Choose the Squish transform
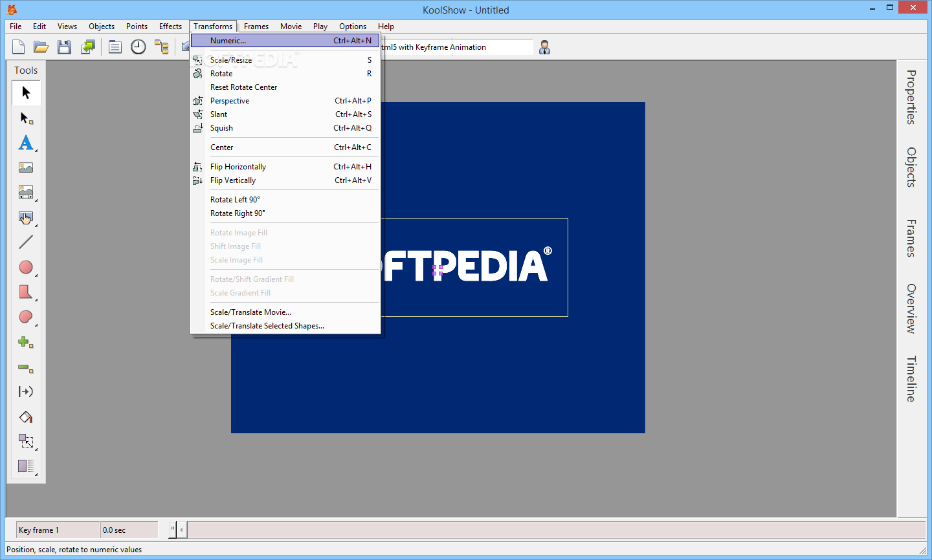932x560 pixels. click(285, 128)
